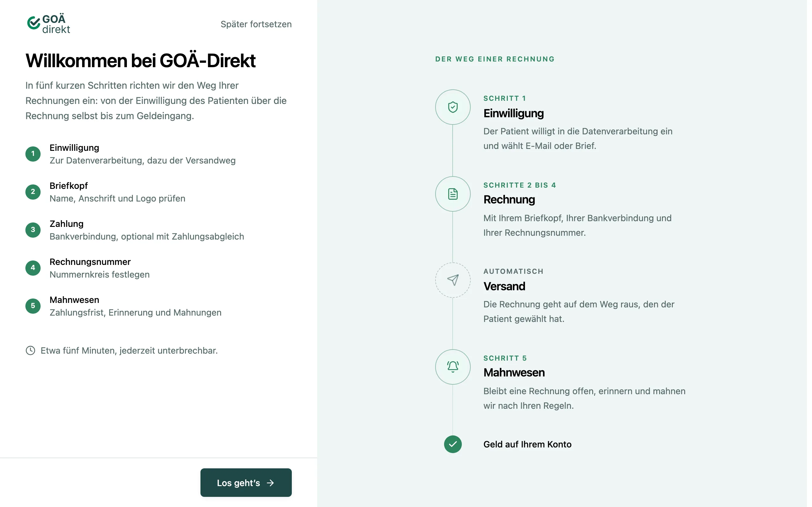Click the paper plane Versand icon
812x507 pixels.
[x=453, y=280]
